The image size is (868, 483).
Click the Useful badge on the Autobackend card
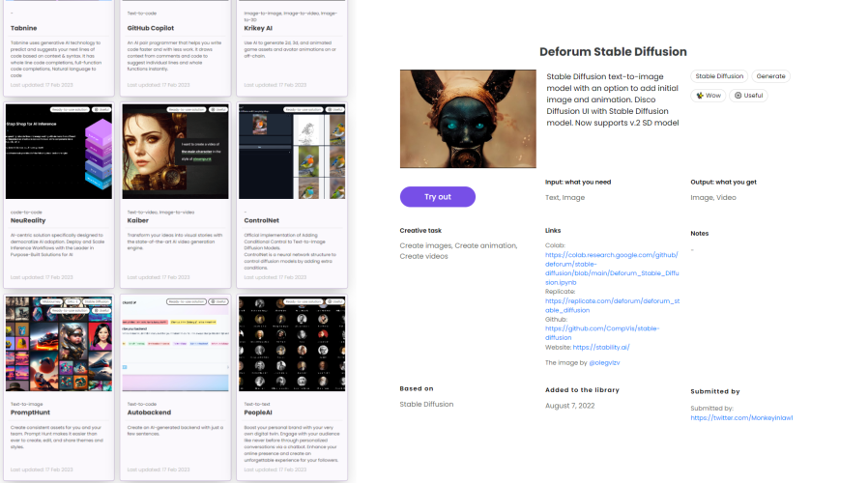click(218, 302)
